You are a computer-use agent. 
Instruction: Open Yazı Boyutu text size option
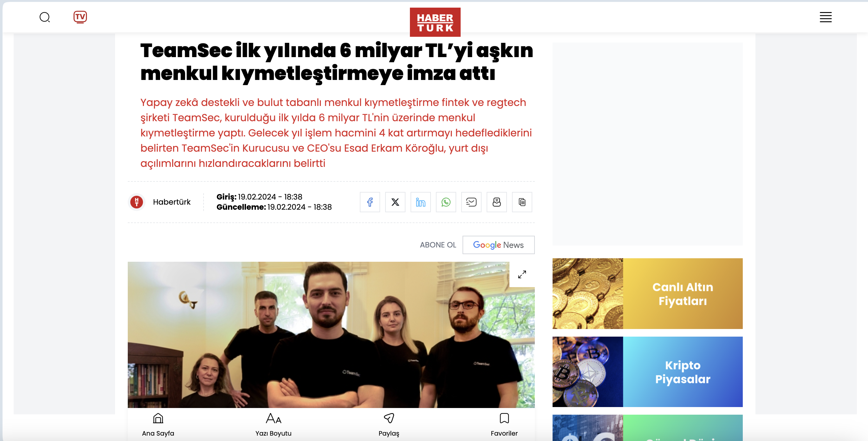pos(273,424)
